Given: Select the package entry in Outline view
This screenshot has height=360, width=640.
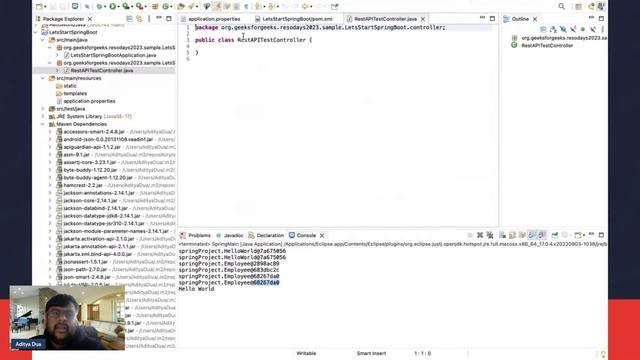Looking at the screenshot, I should 563,38.
